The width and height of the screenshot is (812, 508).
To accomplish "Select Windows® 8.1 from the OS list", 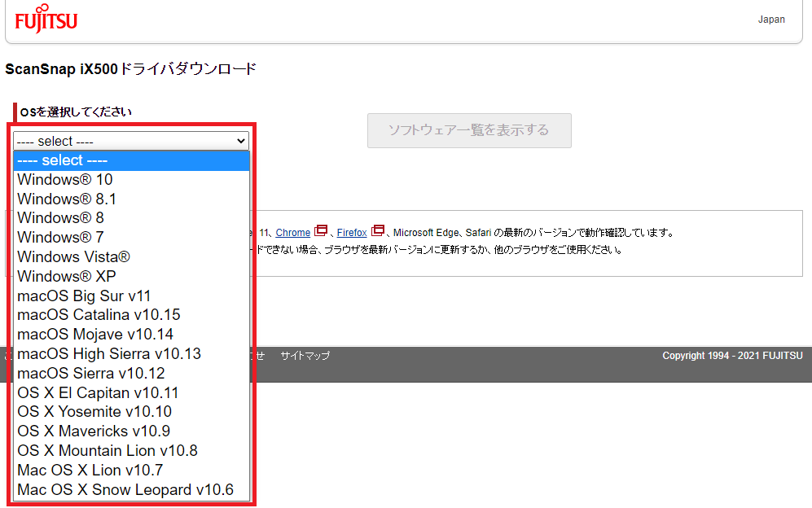I will pos(132,199).
